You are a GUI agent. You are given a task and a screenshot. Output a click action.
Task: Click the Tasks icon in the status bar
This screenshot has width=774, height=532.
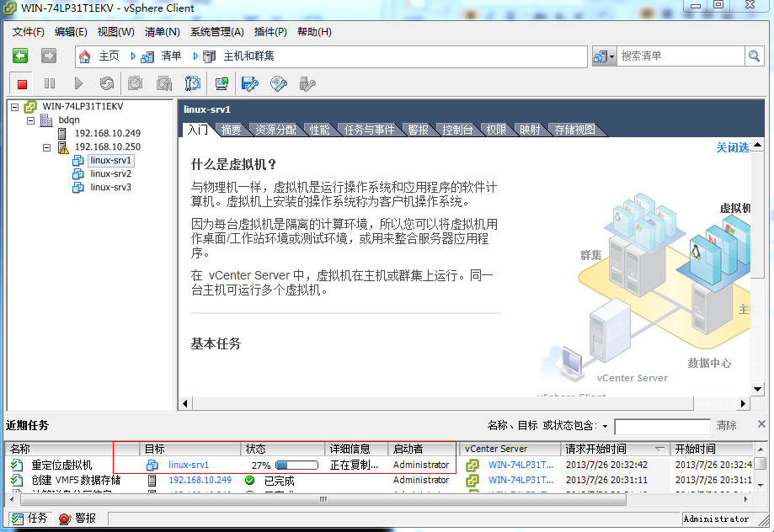[18, 519]
